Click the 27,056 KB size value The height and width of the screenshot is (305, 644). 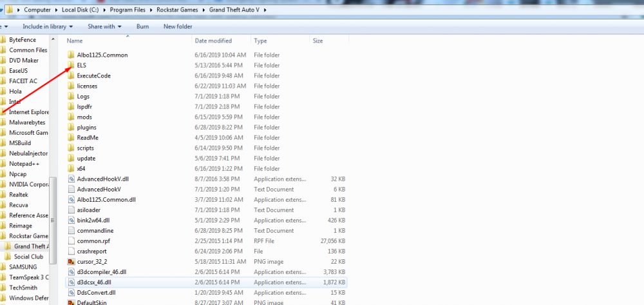coord(333,241)
